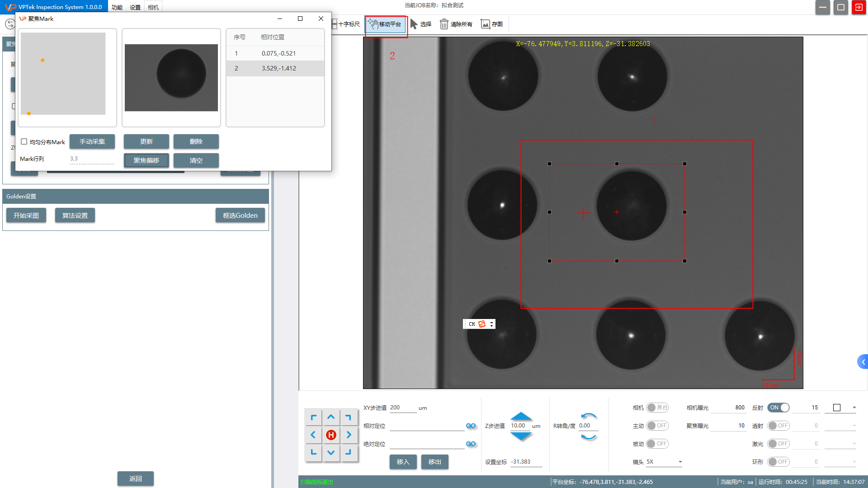Run absolute positioning GO
Image resolution: width=868 pixels, height=488 pixels.
tap(471, 444)
